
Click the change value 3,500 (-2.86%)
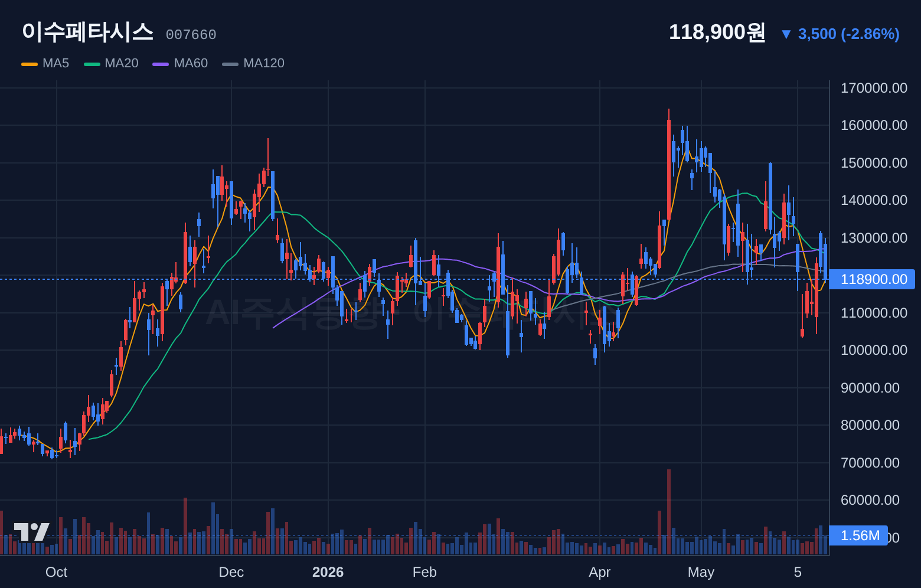click(848, 34)
